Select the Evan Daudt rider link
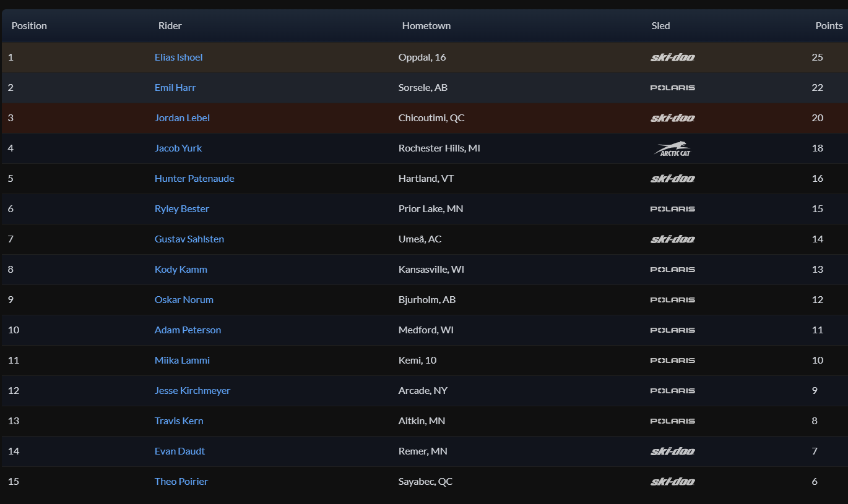This screenshot has height=504, width=848. 180,451
